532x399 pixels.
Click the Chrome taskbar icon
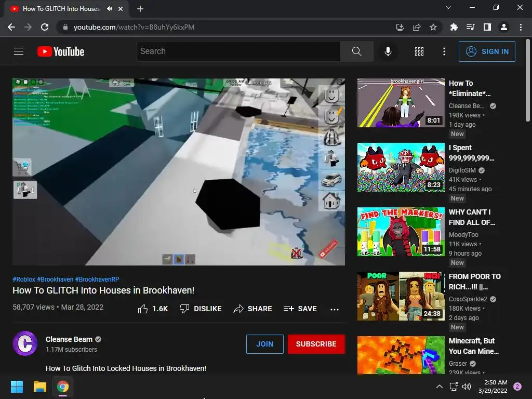63,387
